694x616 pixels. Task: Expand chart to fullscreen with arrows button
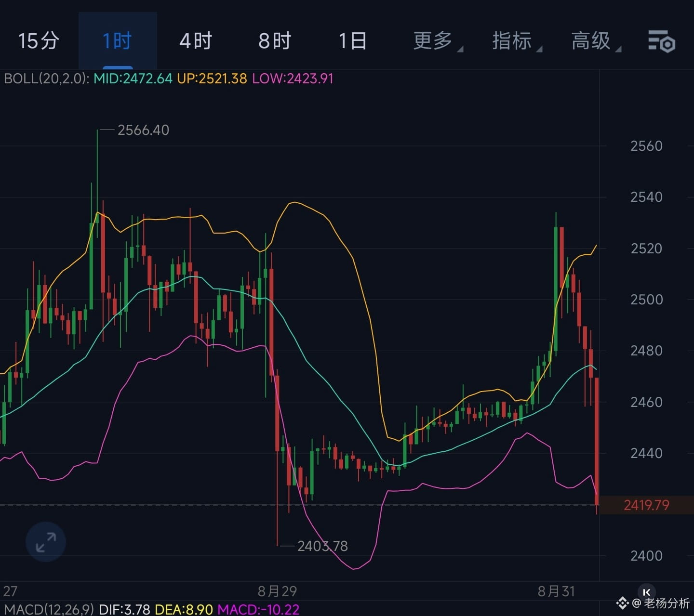(46, 542)
